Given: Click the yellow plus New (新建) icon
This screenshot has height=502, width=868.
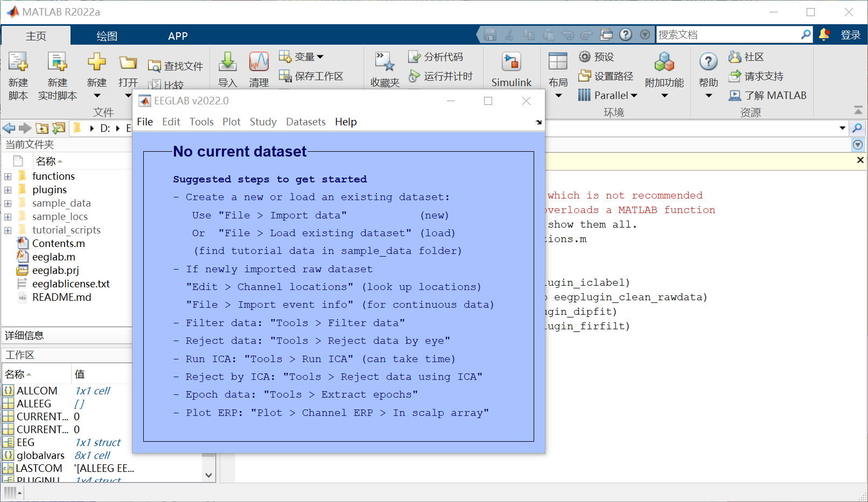Looking at the screenshot, I should point(97,62).
